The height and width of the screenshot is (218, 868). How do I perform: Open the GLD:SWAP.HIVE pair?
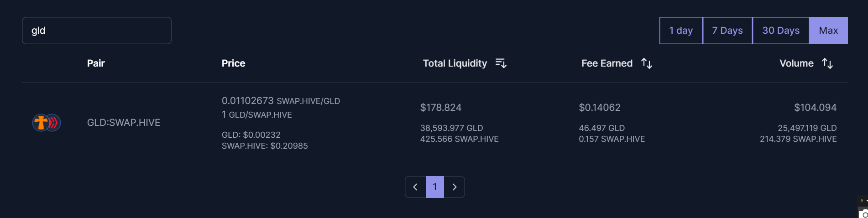(124, 123)
